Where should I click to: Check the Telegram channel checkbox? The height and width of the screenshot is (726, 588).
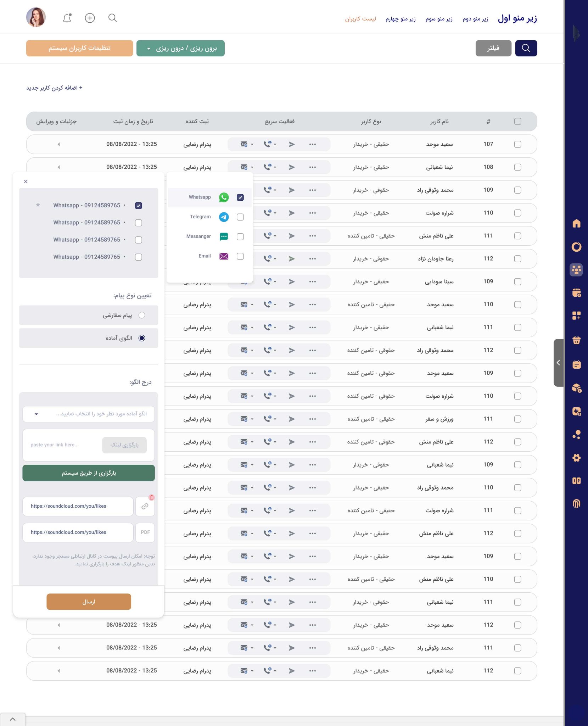pyautogui.click(x=240, y=217)
